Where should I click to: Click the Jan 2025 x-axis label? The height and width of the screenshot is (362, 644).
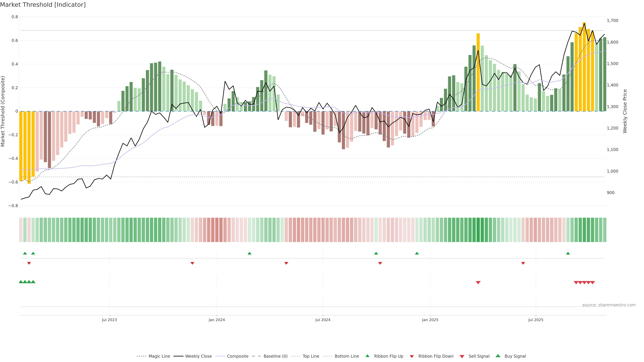pos(430,320)
